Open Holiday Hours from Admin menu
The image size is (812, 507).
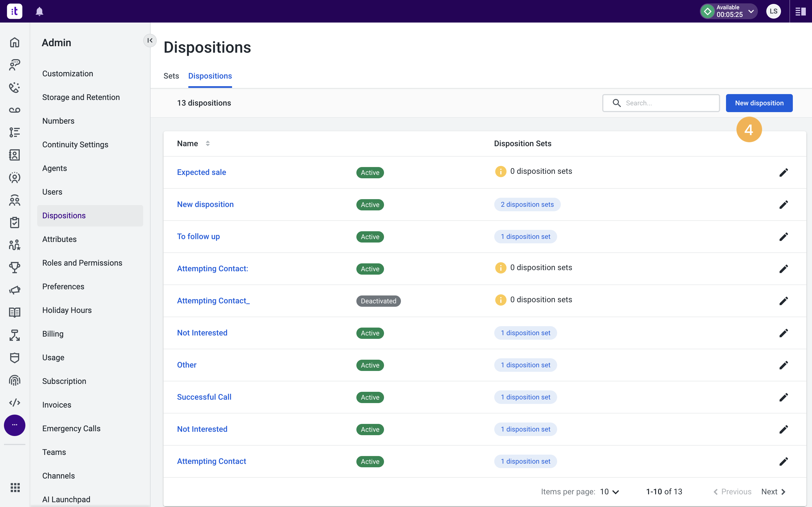coord(67,310)
